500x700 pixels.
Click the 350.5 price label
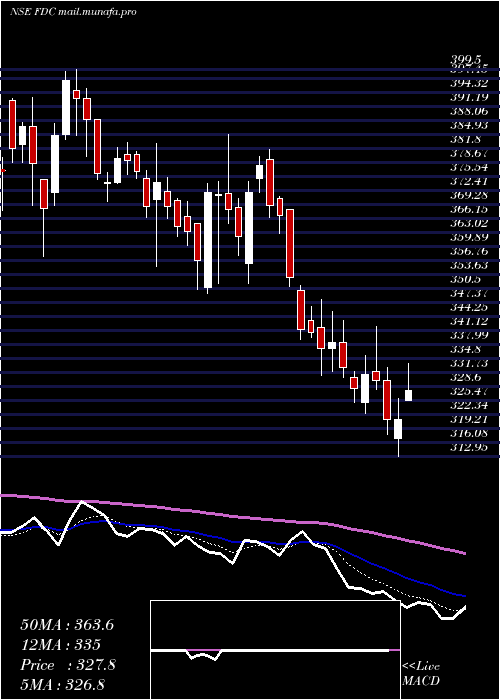466,279
